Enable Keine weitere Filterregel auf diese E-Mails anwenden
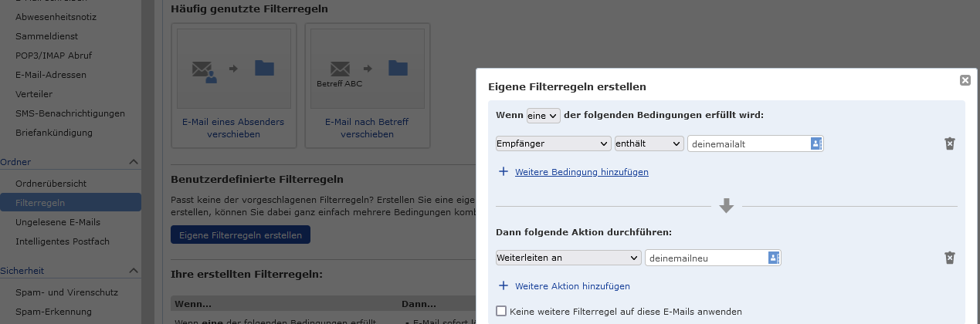This screenshot has height=324, width=980. (501, 312)
